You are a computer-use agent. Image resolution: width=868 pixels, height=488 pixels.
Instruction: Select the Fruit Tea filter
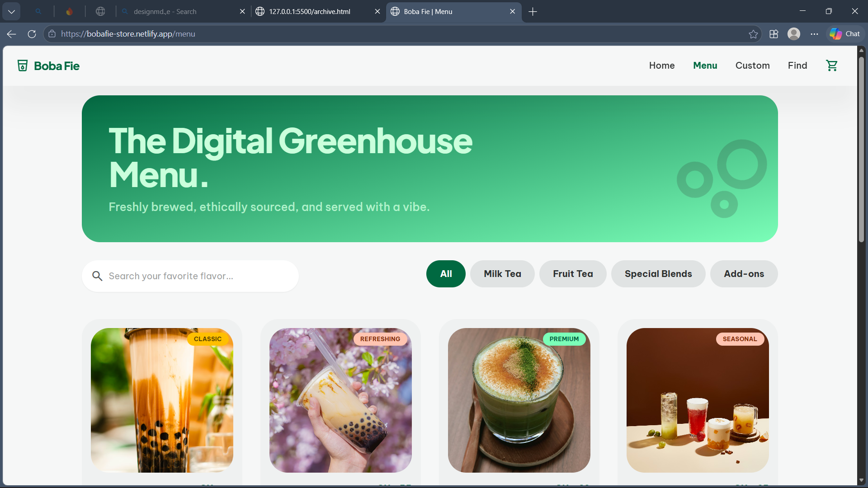coord(573,274)
